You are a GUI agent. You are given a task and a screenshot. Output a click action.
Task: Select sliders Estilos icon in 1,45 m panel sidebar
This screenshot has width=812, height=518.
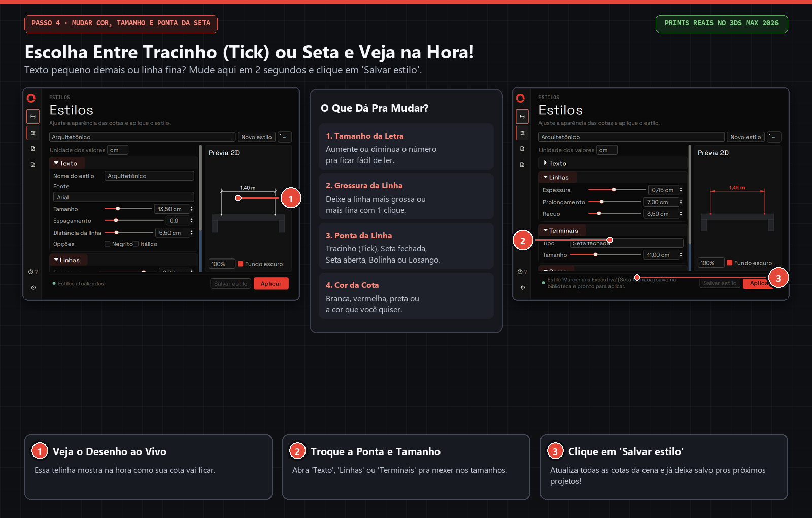(522, 133)
